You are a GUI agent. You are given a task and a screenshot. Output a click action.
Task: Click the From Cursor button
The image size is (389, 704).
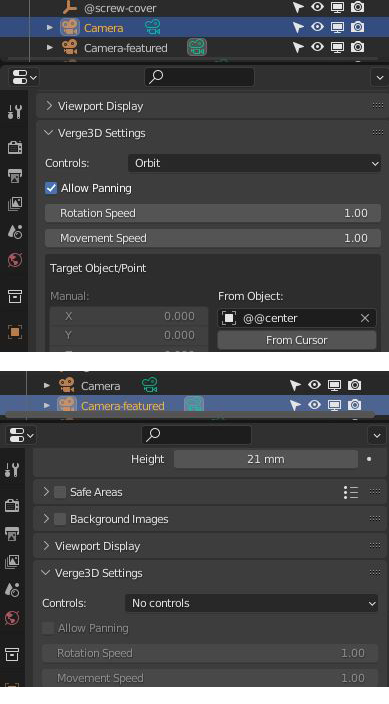(296, 340)
